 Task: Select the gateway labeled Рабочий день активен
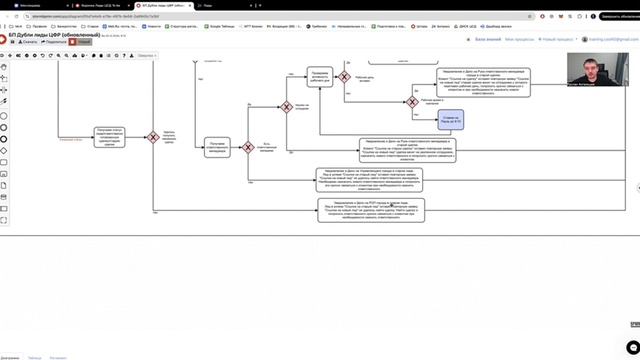click(x=344, y=77)
